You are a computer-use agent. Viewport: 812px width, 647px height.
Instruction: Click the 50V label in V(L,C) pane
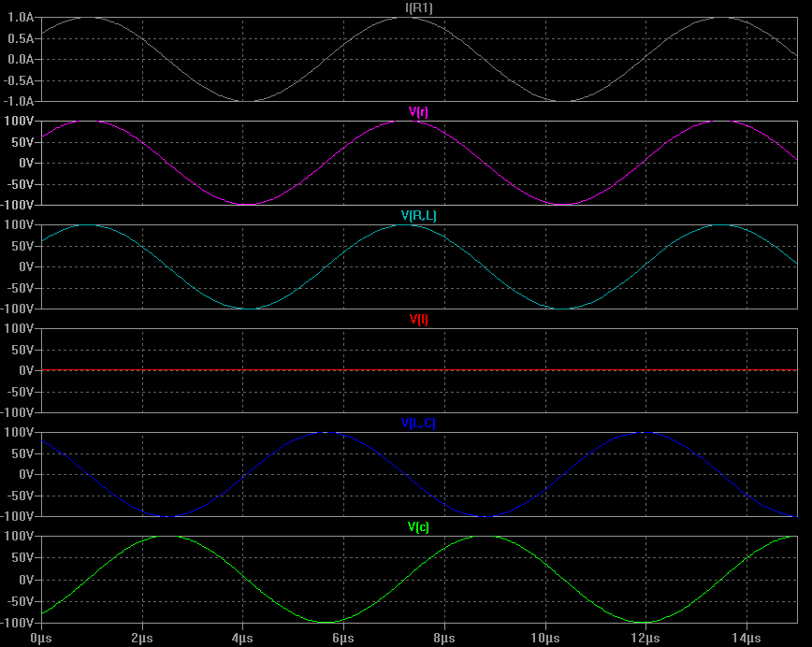coord(22,454)
